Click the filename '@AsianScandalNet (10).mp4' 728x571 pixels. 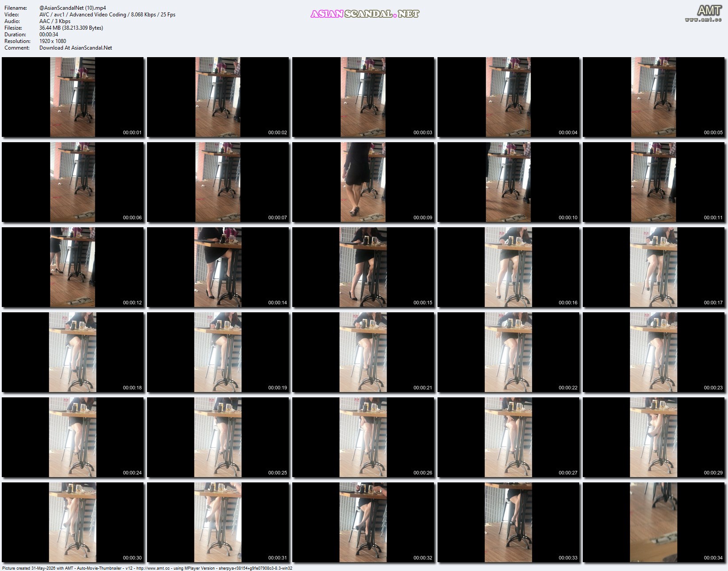[x=73, y=8]
